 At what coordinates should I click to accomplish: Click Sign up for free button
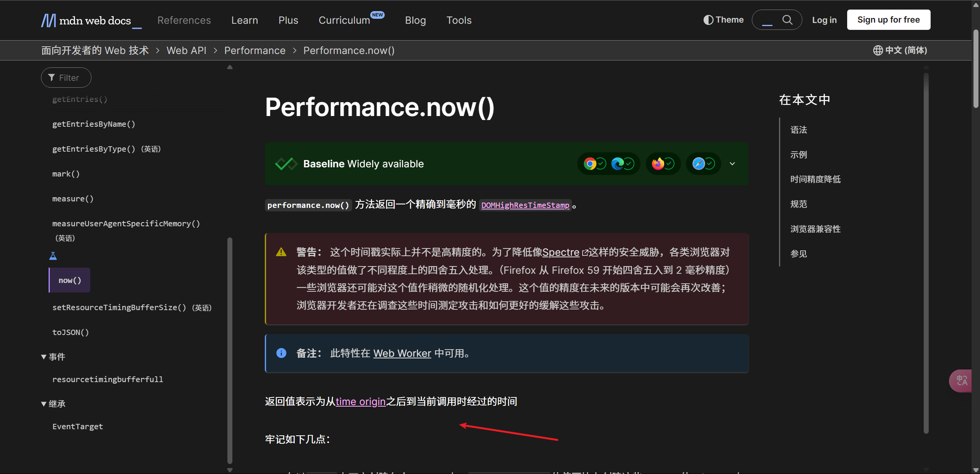[x=889, y=20]
